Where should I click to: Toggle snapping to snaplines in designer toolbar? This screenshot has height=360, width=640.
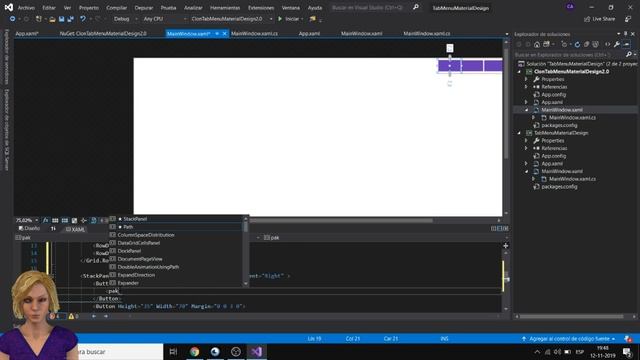[x=84, y=220]
